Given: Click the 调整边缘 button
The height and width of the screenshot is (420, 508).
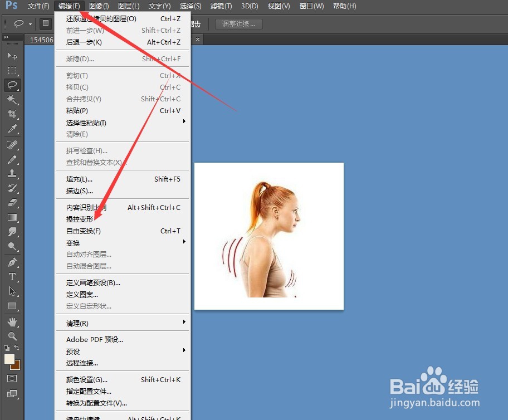Looking at the screenshot, I should [238, 23].
